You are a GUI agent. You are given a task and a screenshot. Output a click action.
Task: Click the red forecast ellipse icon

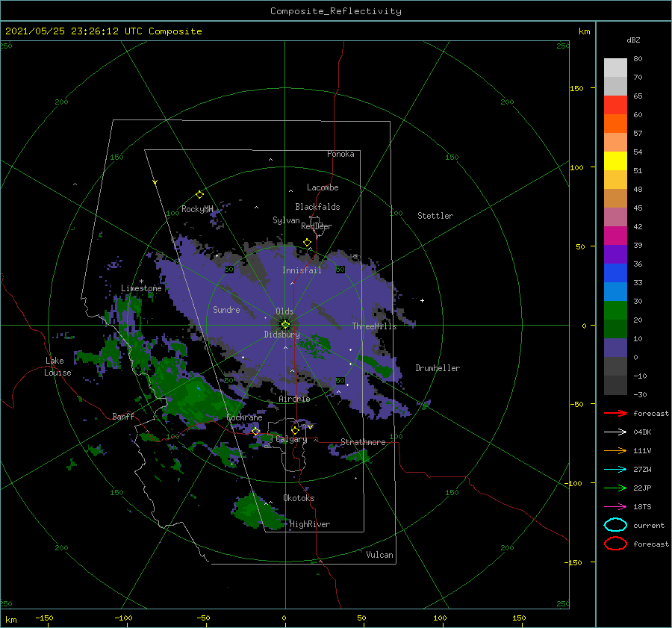(x=615, y=544)
